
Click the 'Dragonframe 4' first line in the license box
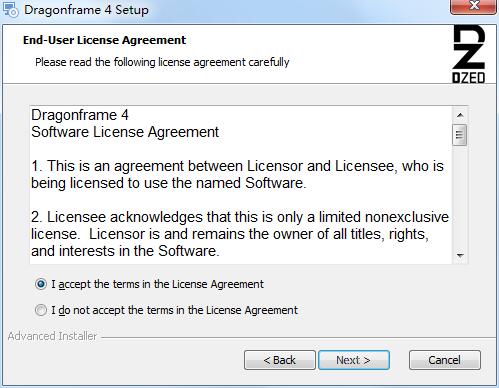pos(80,115)
